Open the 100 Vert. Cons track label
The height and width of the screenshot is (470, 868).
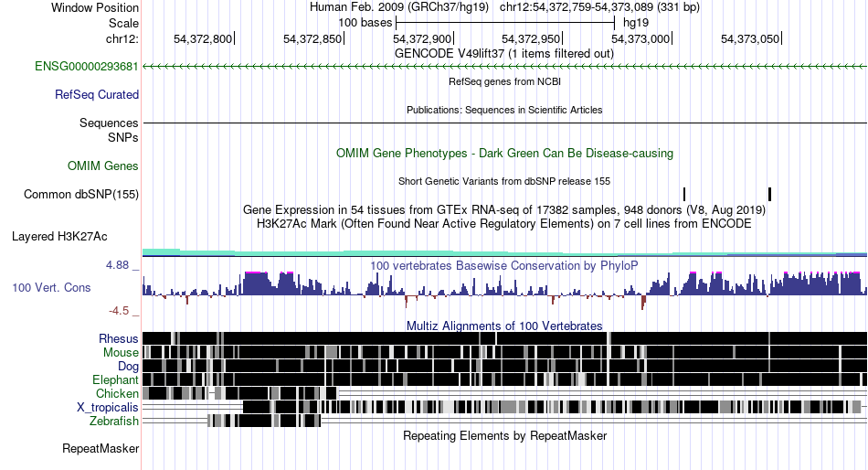(51, 288)
